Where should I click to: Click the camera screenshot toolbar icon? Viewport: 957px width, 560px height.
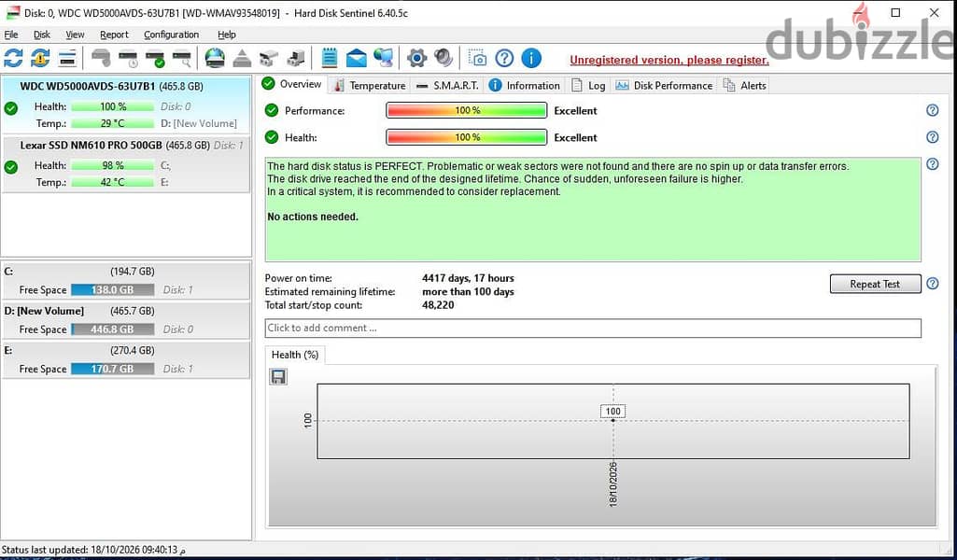(478, 59)
